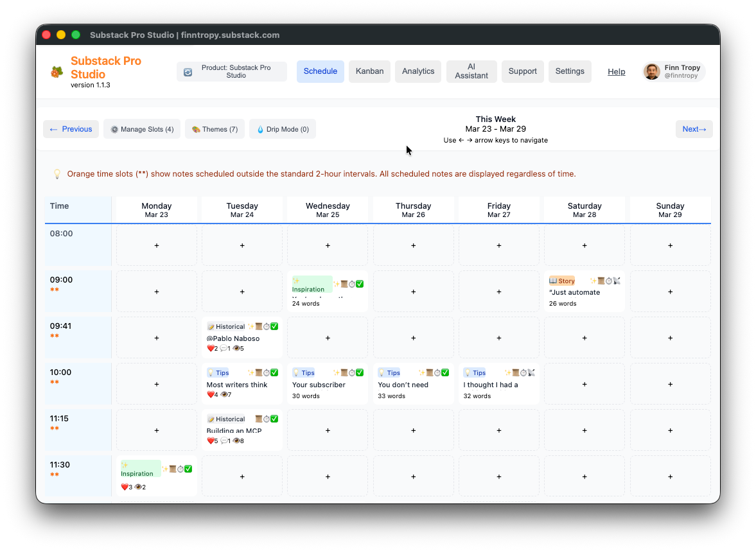Click the satellite icon on I thought I had a note

tap(531, 372)
